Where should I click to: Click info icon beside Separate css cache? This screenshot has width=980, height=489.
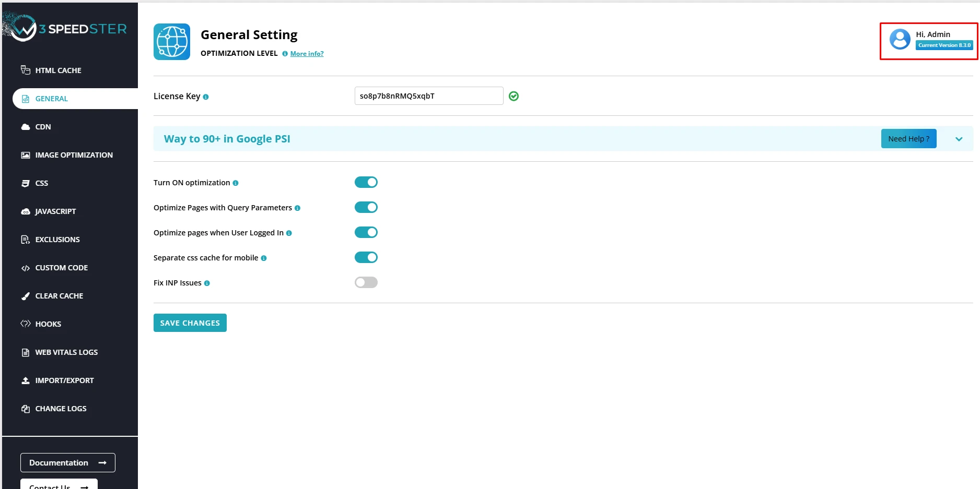[264, 258]
